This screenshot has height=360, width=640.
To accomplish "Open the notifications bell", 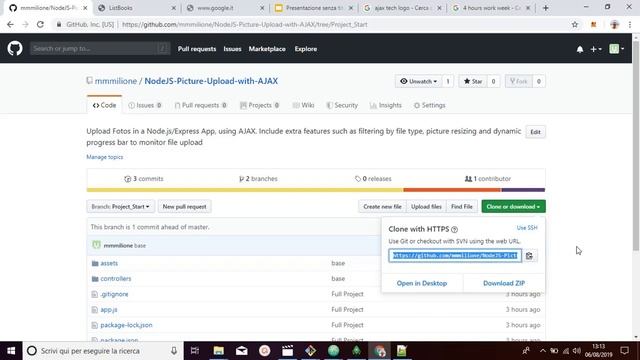I will coord(580,49).
